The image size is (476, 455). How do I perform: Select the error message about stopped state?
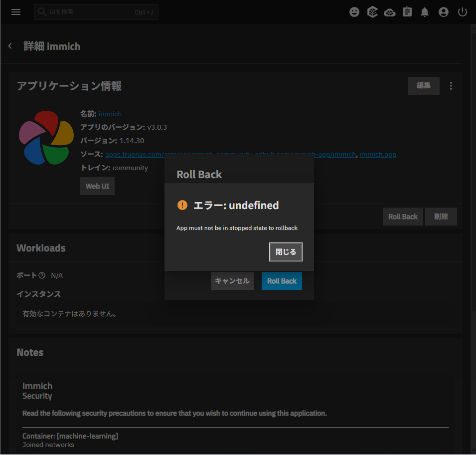[x=237, y=228]
